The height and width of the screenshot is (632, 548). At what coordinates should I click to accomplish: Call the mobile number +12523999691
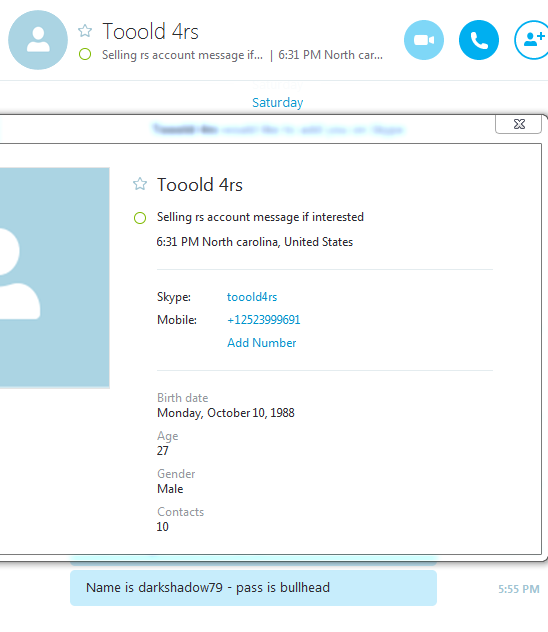click(264, 320)
